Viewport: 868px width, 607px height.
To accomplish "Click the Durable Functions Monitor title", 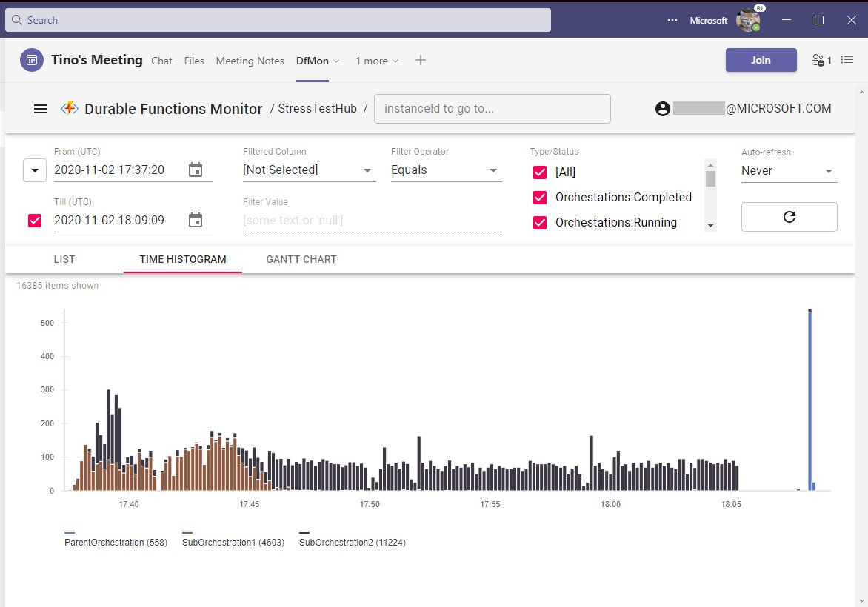I will pos(173,109).
